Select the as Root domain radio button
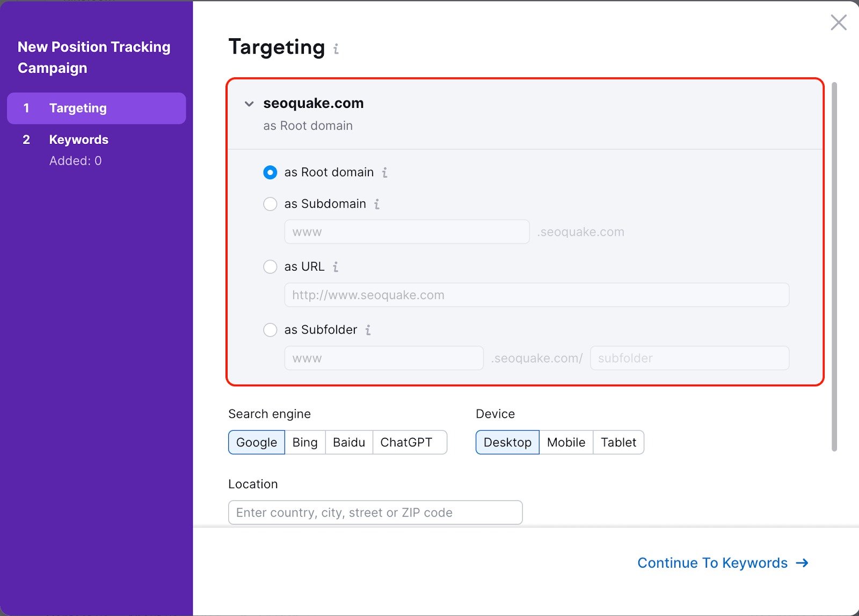859x616 pixels. (270, 172)
